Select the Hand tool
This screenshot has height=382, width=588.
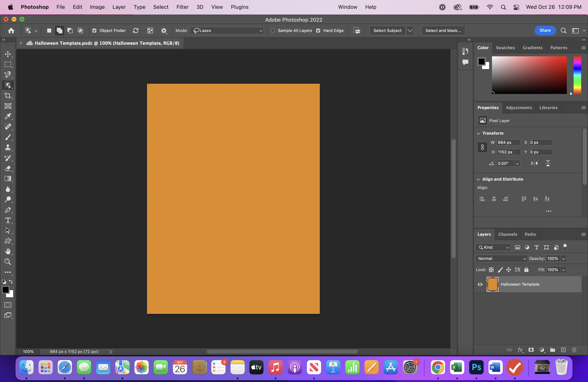[8, 252]
